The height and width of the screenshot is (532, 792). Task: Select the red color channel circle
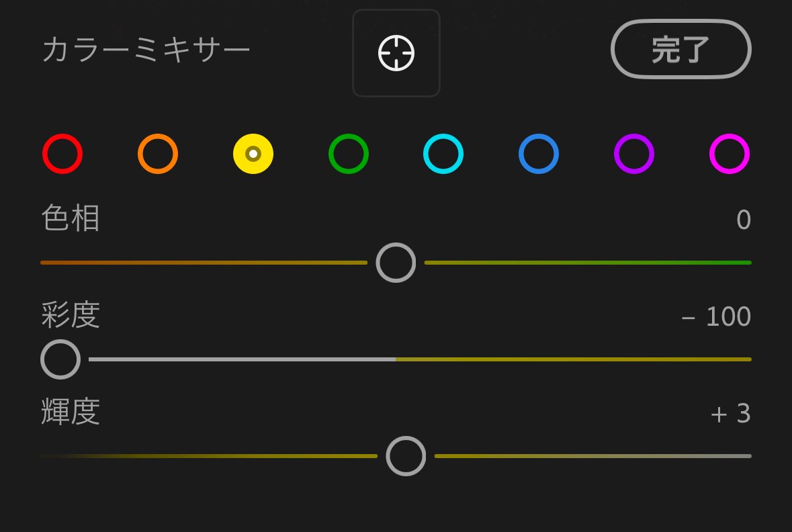pyautogui.click(x=62, y=154)
